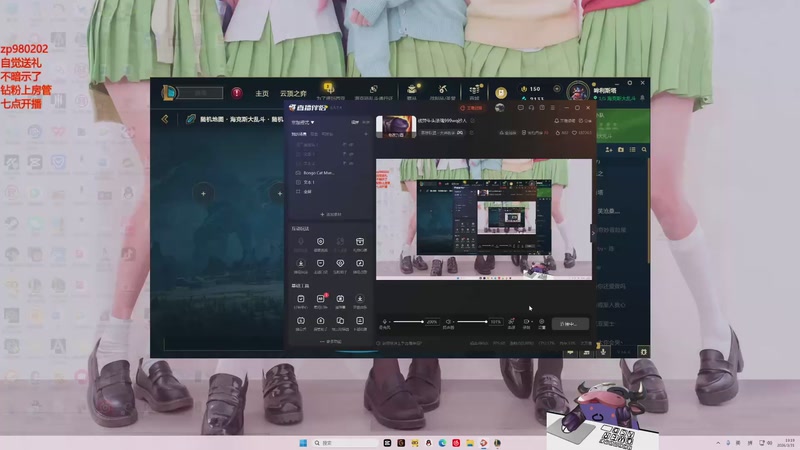Select the 文本 1 source item
Image resolution: width=800 pixels, height=450 pixels.
click(305, 182)
